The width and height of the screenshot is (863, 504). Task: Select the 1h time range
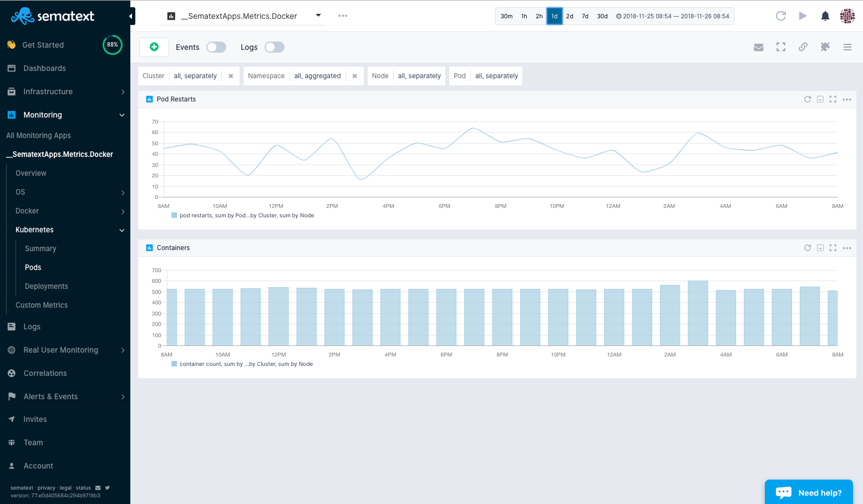point(524,16)
